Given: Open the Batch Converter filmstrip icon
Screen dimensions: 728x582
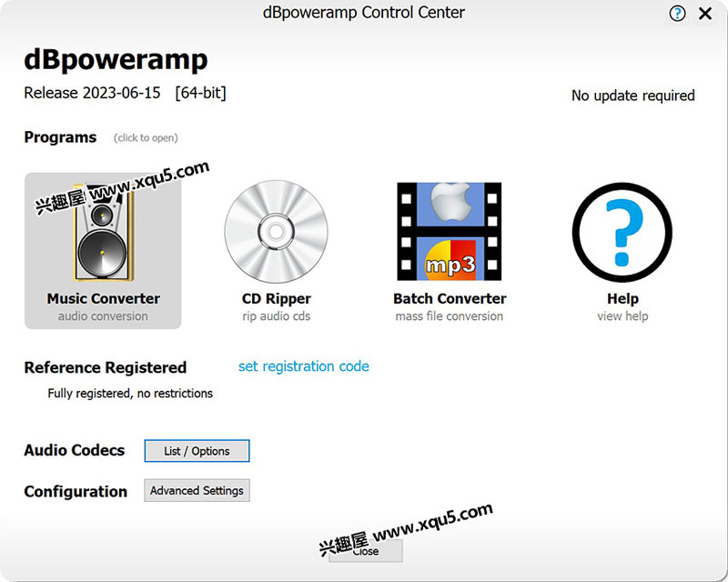Looking at the screenshot, I should click(x=449, y=231).
